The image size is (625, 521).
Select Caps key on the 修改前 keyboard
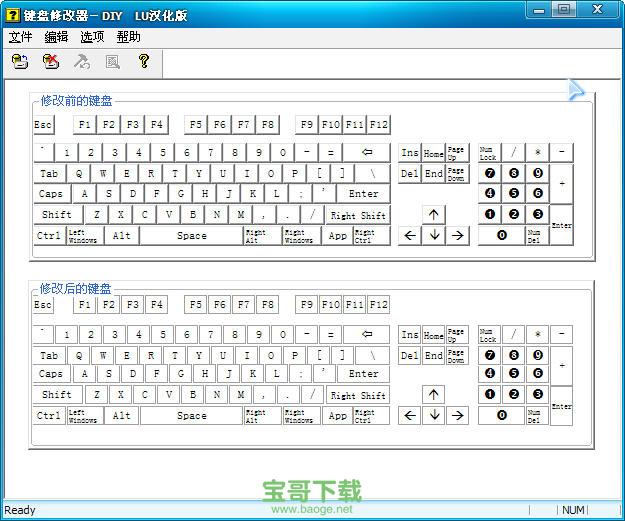pyautogui.click(x=52, y=194)
